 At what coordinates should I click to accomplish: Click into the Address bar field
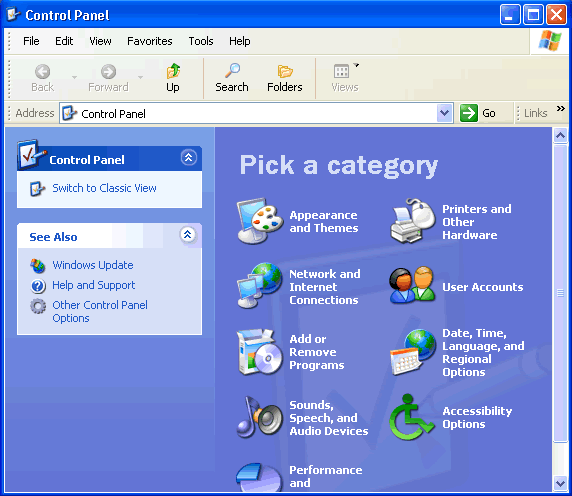(256, 113)
